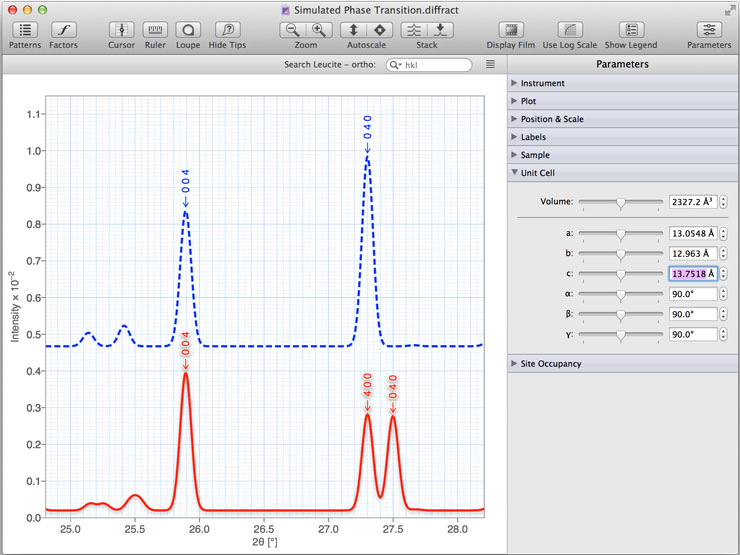Click the stepper beside the b value
This screenshot has height=555, width=740.
tap(723, 253)
